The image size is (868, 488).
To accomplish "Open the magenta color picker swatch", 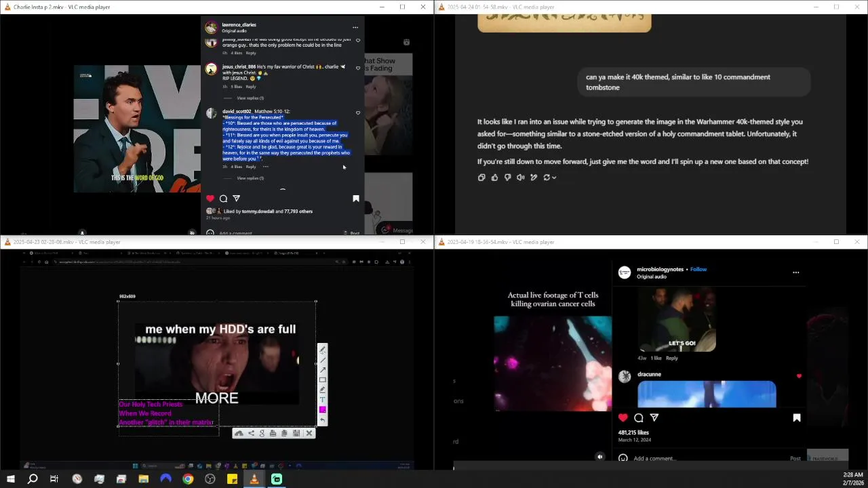I will pyautogui.click(x=323, y=410).
